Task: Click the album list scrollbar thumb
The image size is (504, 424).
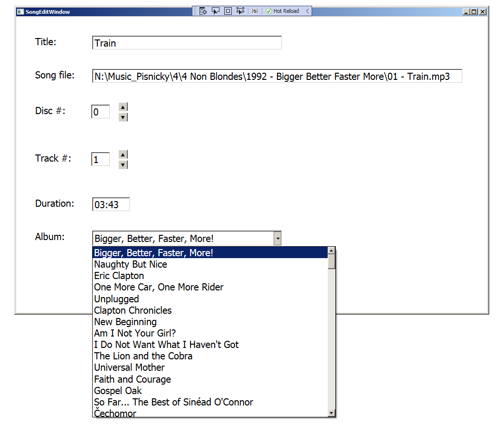Action: click(x=332, y=261)
